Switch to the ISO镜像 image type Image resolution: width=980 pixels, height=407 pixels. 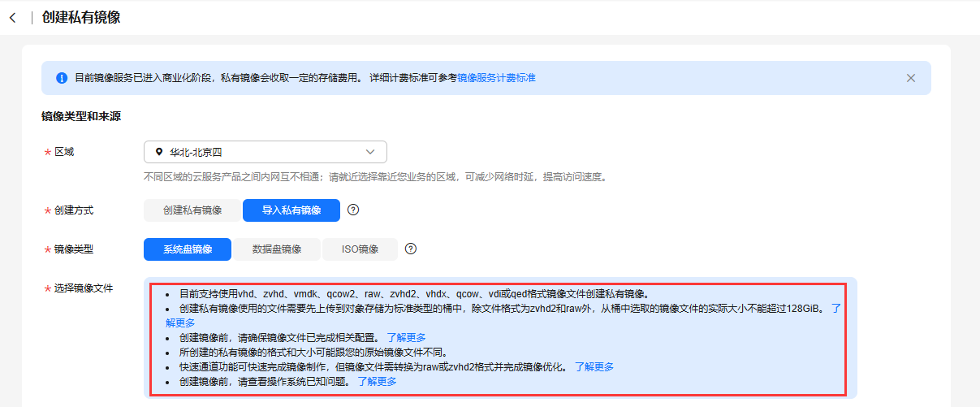(x=360, y=249)
